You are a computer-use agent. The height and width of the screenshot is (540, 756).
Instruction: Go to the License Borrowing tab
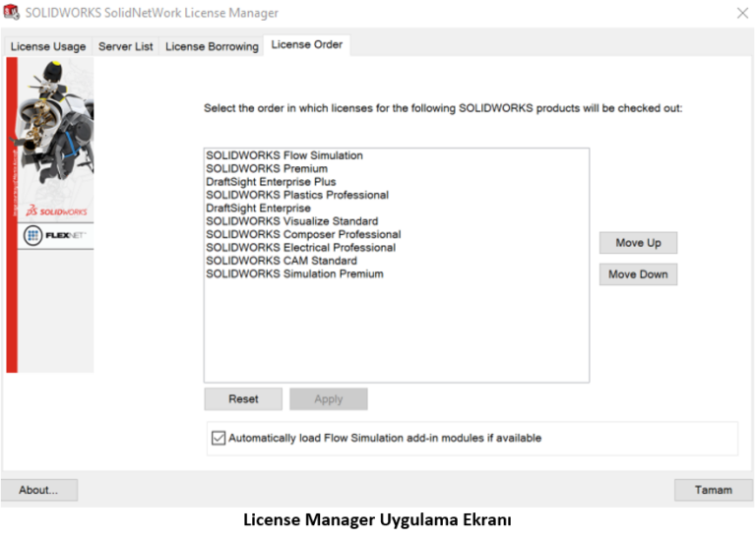[212, 46]
